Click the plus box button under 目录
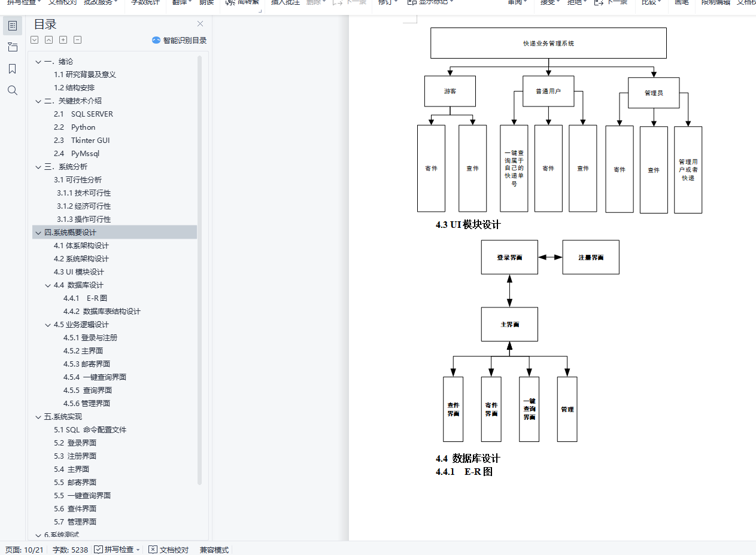 pos(63,40)
